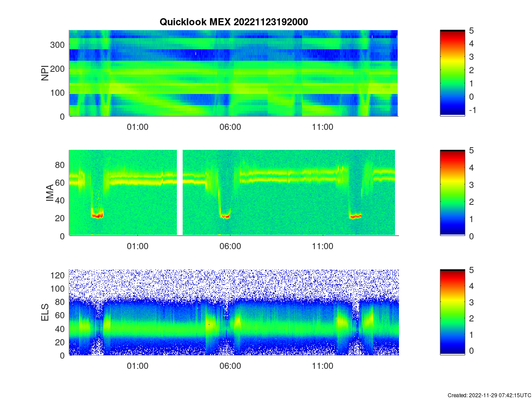Click the 120 tick on ELS y-axis
Image resolution: width=532 pixels, height=399 pixels.
click(59, 275)
